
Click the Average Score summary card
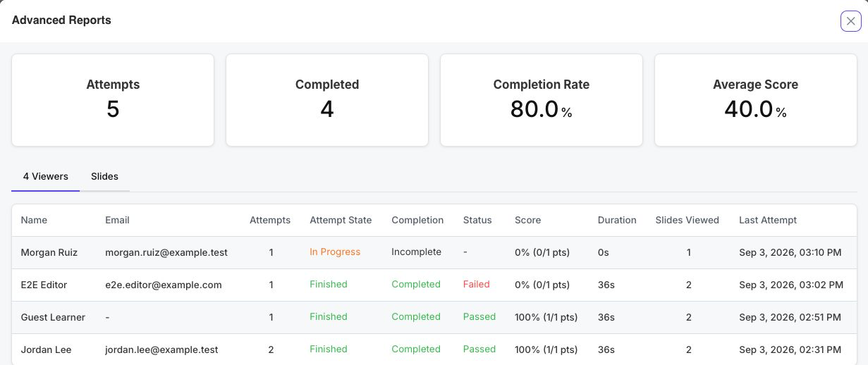[x=756, y=100]
